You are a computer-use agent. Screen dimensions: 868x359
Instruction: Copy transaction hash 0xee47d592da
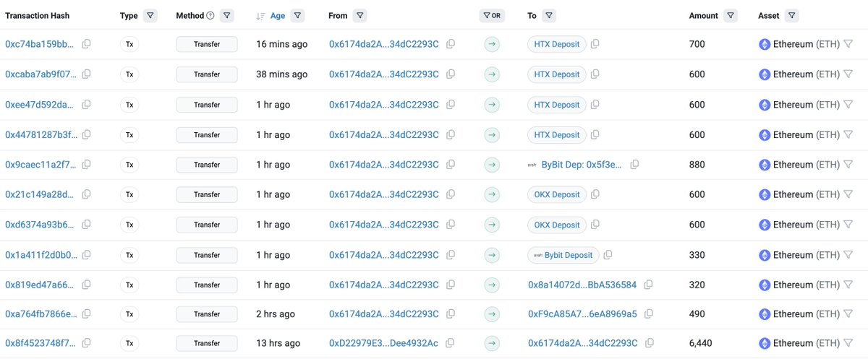coord(86,105)
